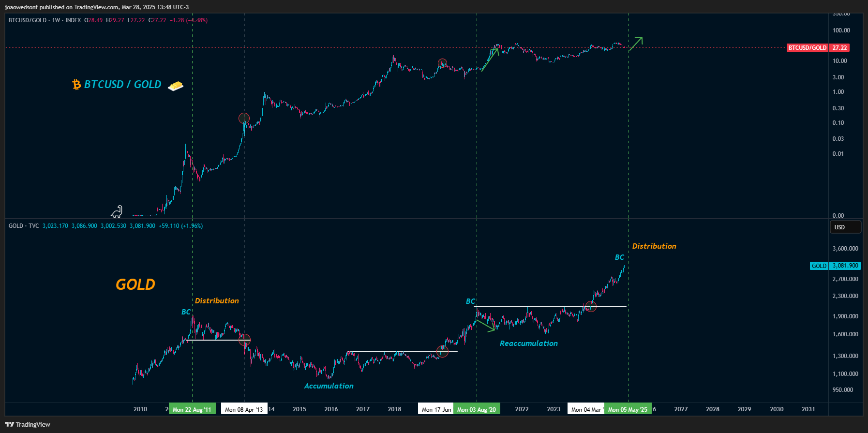
Task: Select the Mon 05 May '25 date label
Action: coord(628,409)
